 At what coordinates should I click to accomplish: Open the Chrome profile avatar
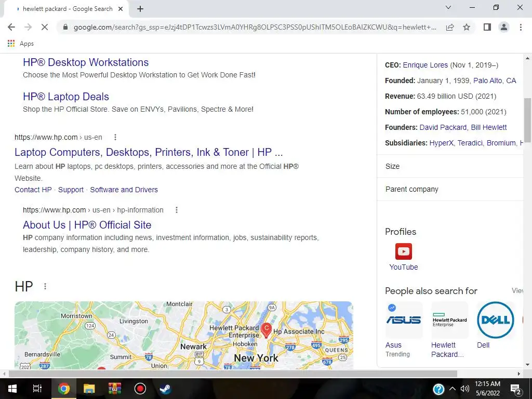click(504, 27)
